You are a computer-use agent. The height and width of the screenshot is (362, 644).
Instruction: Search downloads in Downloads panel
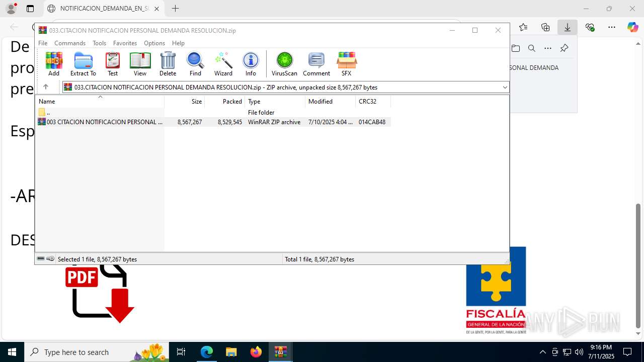click(x=532, y=48)
